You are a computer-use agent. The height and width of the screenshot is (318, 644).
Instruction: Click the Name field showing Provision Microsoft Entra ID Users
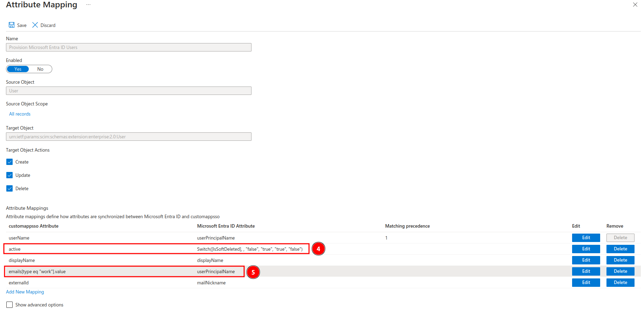tap(128, 47)
